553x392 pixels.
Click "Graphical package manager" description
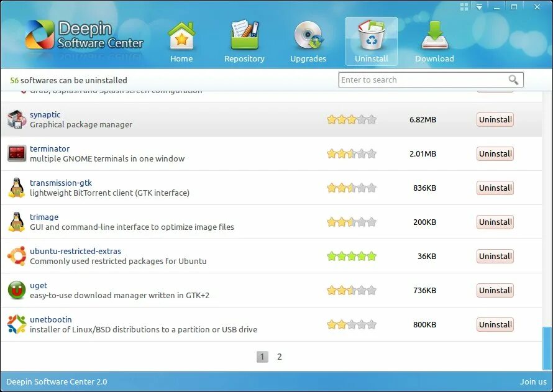tap(81, 124)
